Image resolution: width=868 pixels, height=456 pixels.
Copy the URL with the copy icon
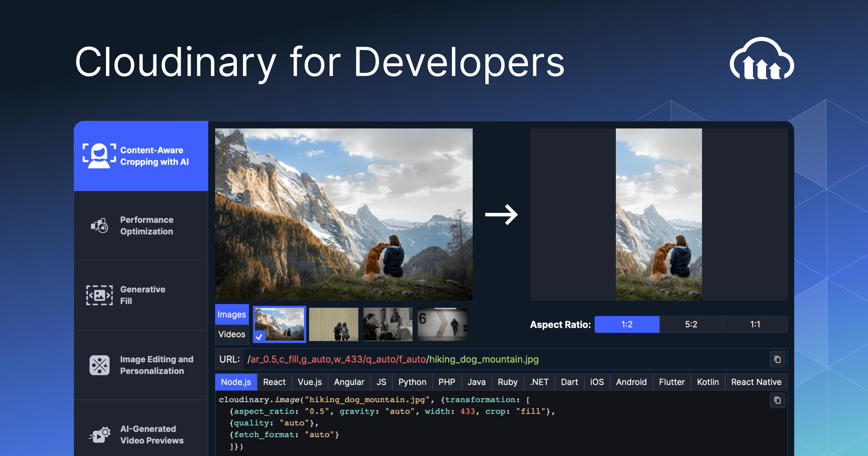pos(777,359)
